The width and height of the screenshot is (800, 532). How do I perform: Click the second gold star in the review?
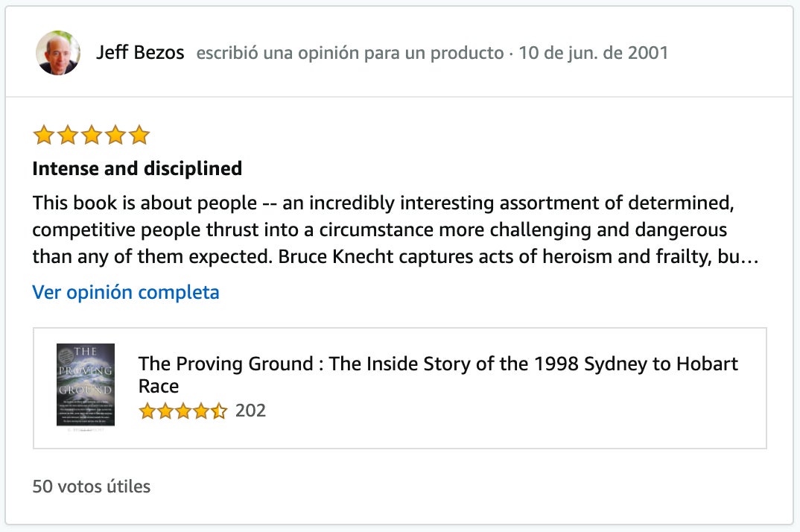67,135
